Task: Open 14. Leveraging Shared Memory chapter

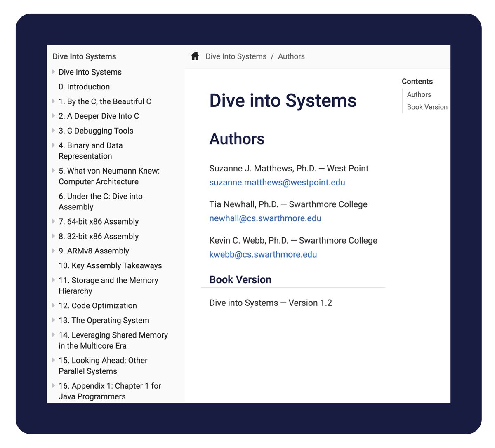Action: point(113,340)
